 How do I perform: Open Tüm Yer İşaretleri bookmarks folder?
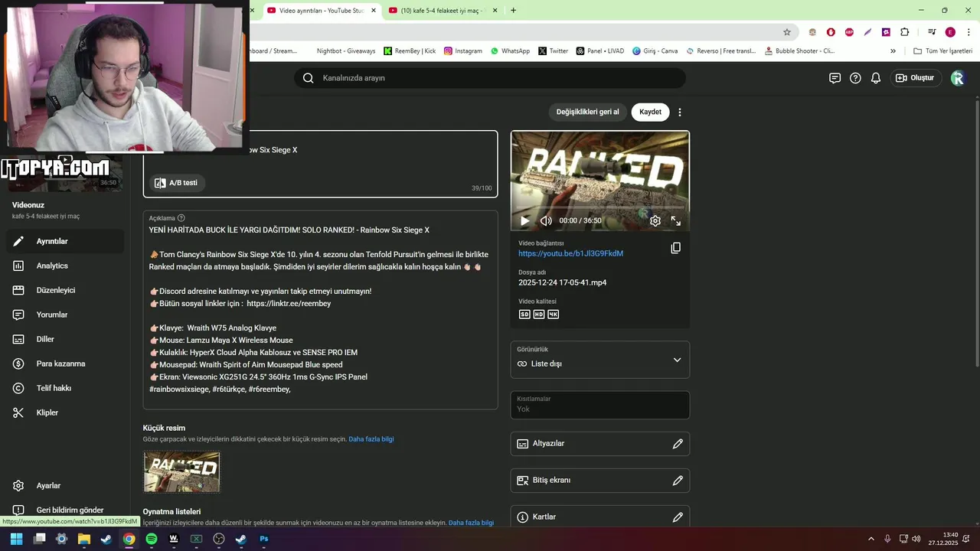coord(942,51)
